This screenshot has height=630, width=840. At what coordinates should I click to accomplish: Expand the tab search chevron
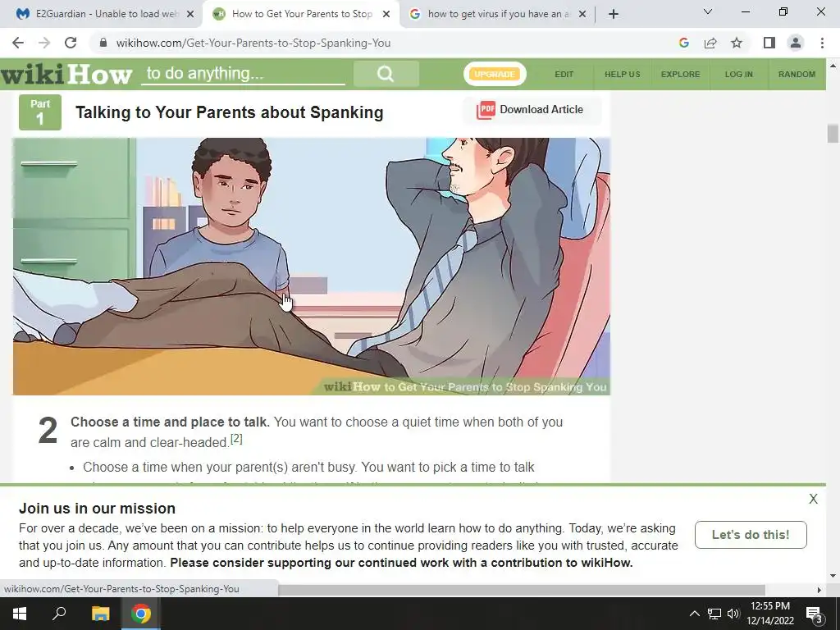(x=708, y=11)
